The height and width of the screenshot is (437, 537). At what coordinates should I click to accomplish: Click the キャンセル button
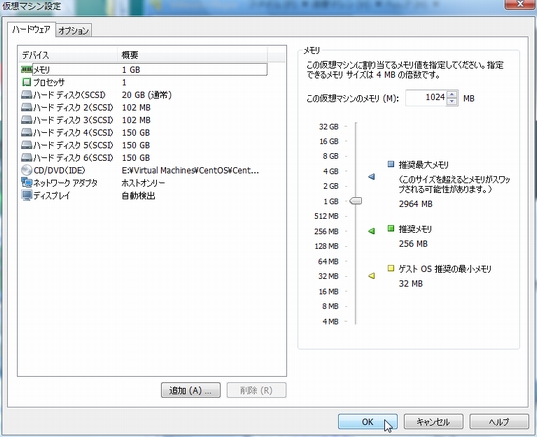pyautogui.click(x=433, y=422)
